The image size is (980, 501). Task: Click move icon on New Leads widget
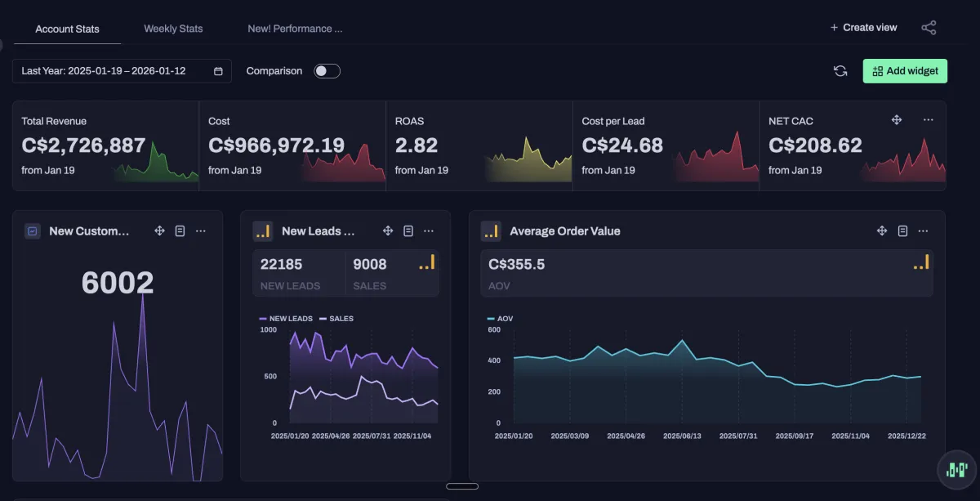click(x=388, y=231)
